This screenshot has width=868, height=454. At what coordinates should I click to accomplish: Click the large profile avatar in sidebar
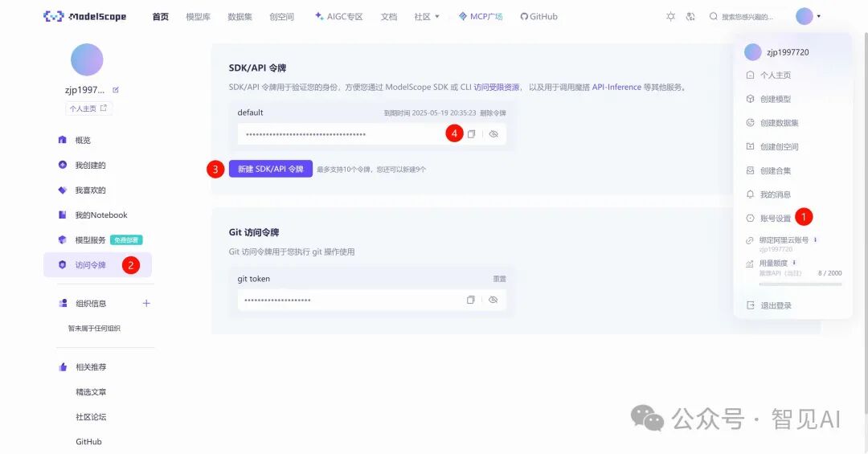click(x=87, y=59)
